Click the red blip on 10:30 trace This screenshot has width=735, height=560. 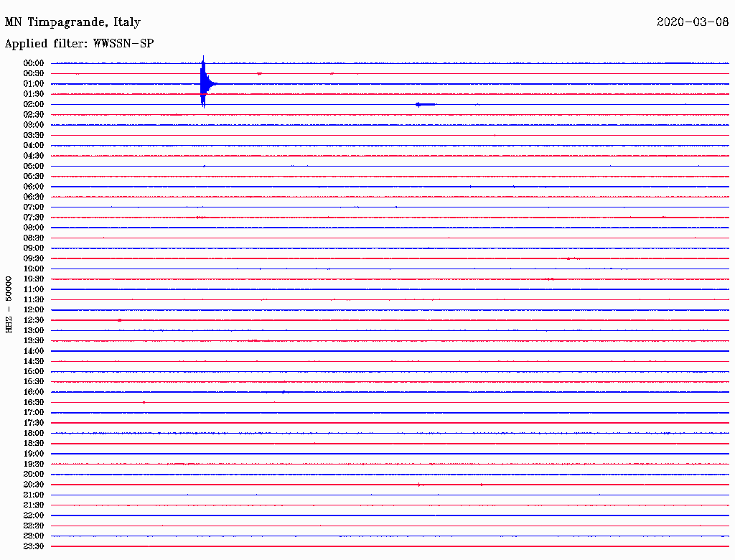[x=551, y=279]
